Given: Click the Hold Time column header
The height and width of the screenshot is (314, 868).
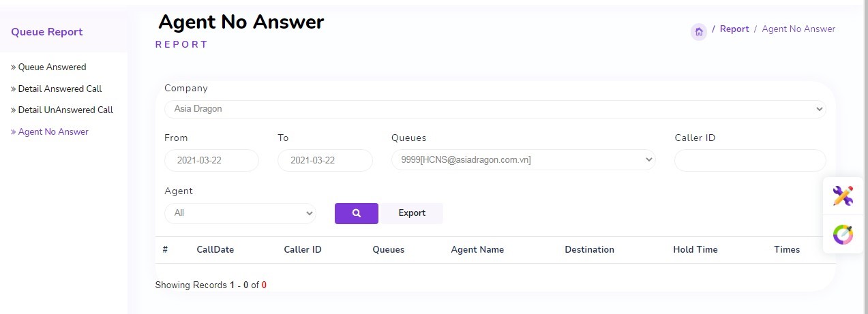Looking at the screenshot, I should [695, 250].
